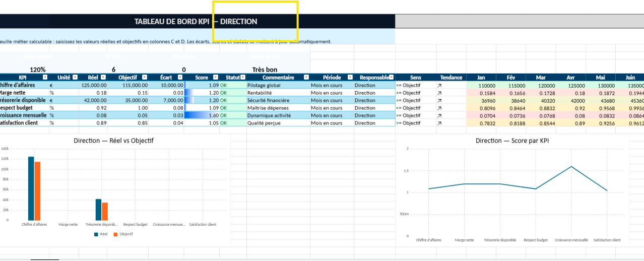The image size is (644, 261).
Task: Click the 'Direction — Réel vs Objectif' chart title
Action: coord(114,141)
